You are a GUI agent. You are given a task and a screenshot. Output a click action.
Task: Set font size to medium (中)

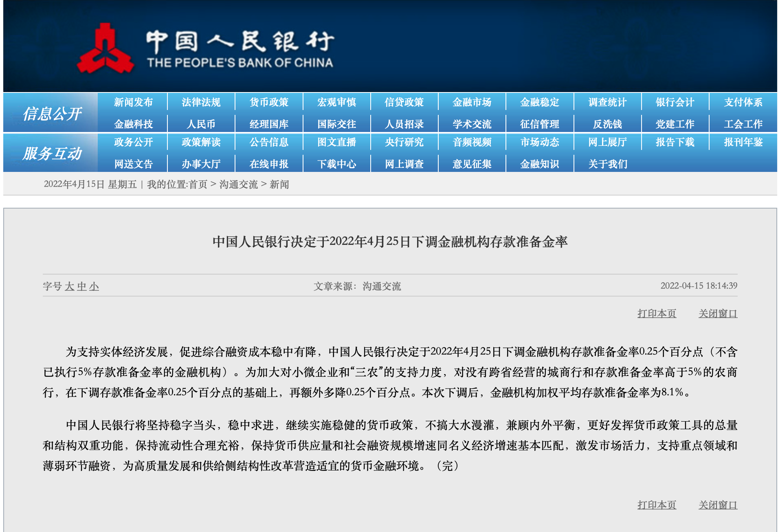tap(82, 287)
